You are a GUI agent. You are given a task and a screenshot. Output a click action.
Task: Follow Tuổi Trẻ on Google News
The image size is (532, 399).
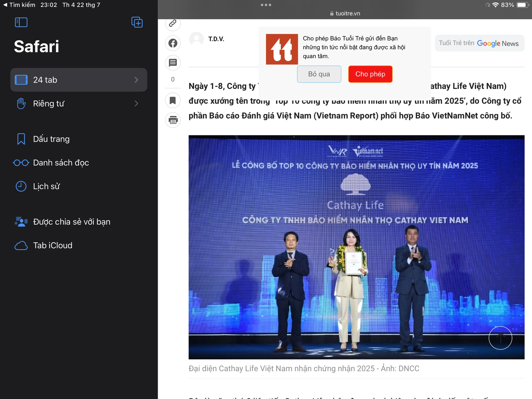(479, 43)
